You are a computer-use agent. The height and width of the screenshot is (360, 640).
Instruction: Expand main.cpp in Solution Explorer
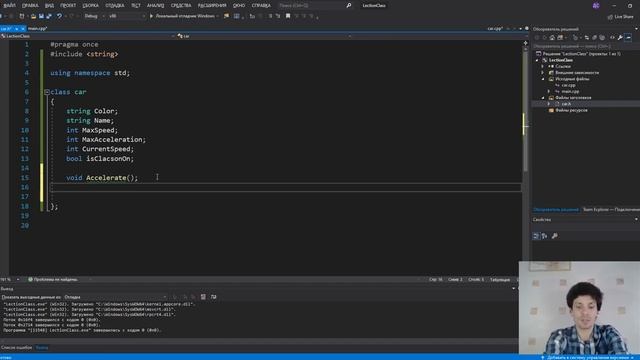click(x=549, y=91)
